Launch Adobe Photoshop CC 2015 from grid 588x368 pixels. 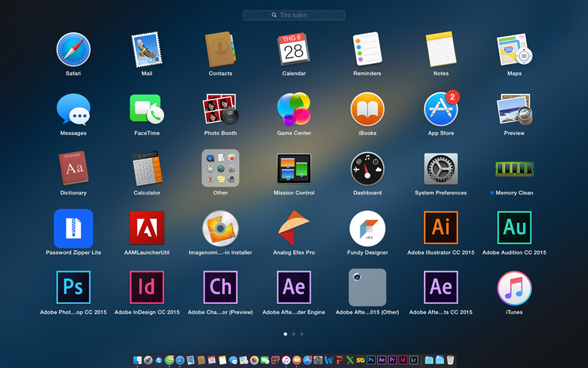pos(73,287)
